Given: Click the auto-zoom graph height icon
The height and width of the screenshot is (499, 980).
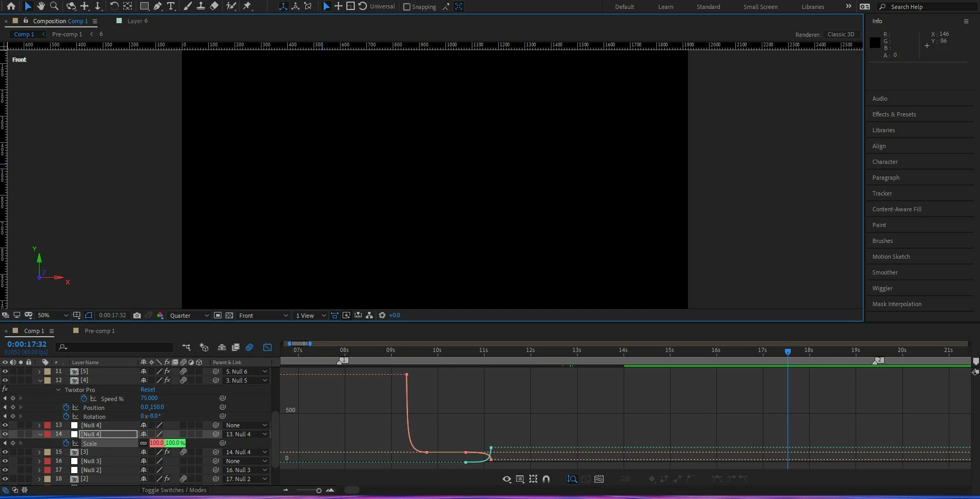Looking at the screenshot, I should pyautogui.click(x=572, y=479).
